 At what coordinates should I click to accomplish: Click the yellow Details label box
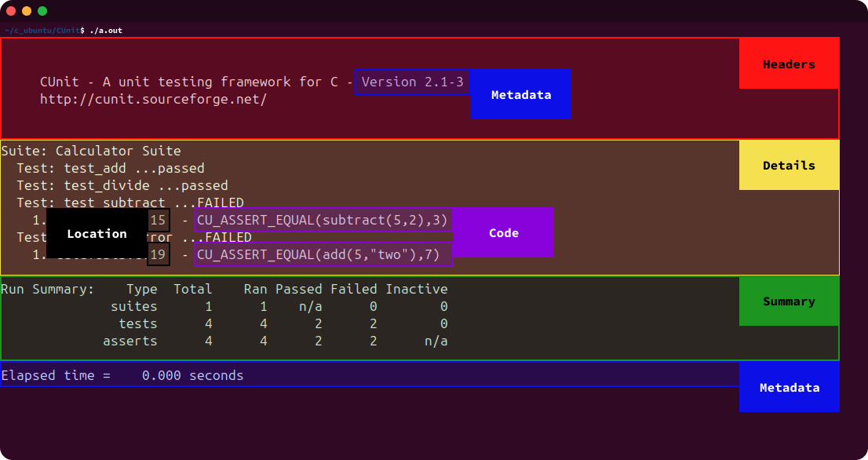(x=789, y=165)
